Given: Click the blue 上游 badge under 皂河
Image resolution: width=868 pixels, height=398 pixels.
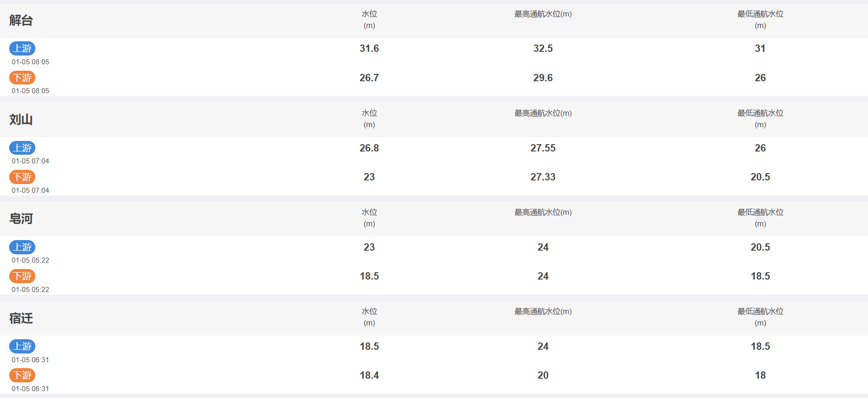Looking at the screenshot, I should pos(22,247).
